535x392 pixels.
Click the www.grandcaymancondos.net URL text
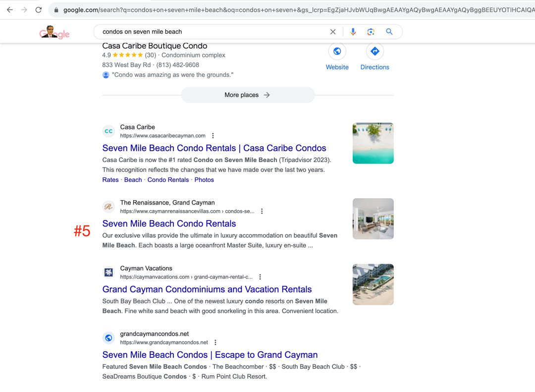(164, 342)
